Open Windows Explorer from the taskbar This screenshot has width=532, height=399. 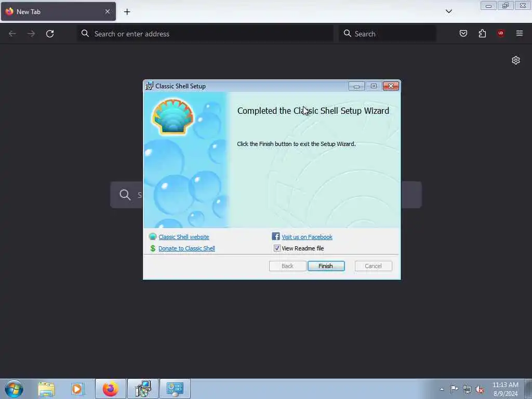[46, 389]
